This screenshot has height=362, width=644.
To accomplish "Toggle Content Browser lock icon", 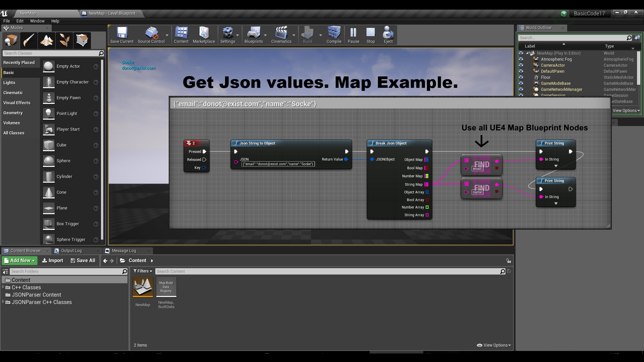I will (x=508, y=261).
